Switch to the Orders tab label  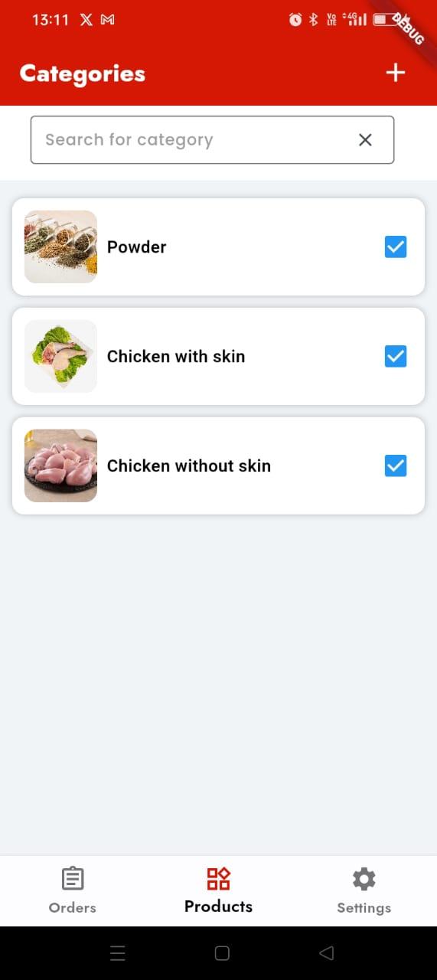click(x=73, y=908)
